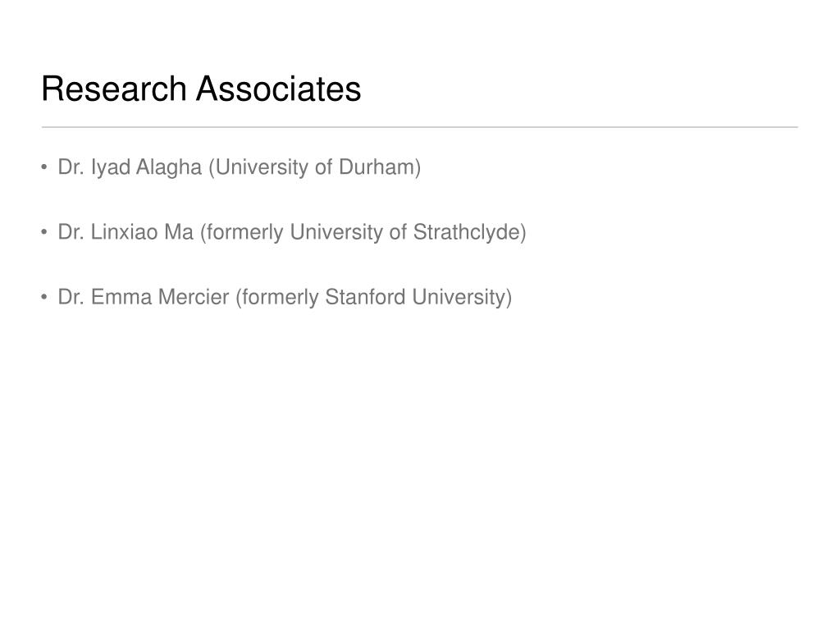This screenshot has width=840, height=630.
Task: Click "Dr." before Emma Mercier
Action: [71, 297]
